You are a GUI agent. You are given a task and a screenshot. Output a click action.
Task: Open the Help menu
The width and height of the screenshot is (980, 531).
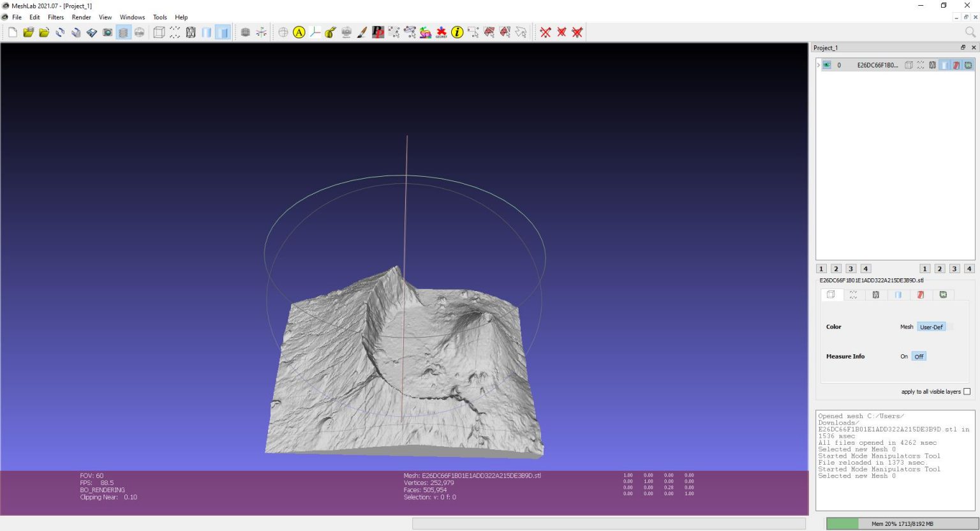pos(182,17)
